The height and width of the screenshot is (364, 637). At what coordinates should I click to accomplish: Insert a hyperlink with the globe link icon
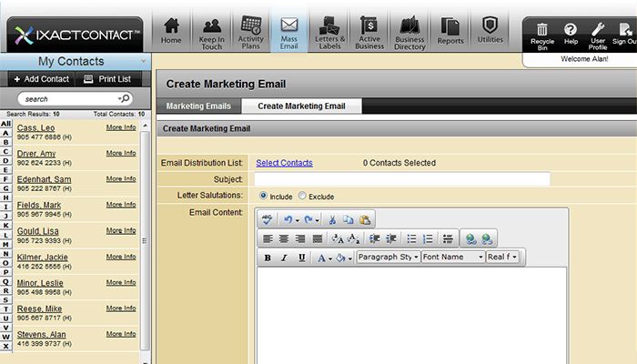coord(470,238)
